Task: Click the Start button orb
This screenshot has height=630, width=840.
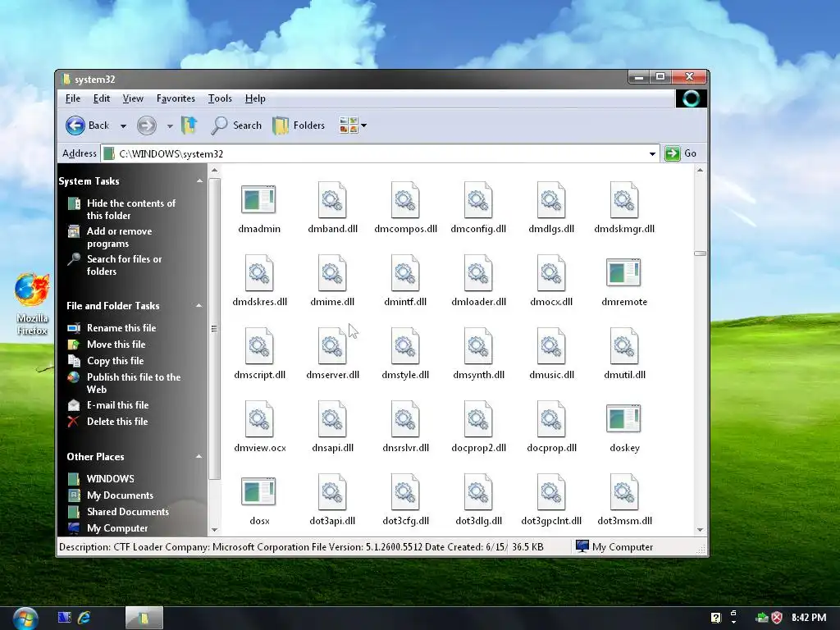Action: (25, 619)
